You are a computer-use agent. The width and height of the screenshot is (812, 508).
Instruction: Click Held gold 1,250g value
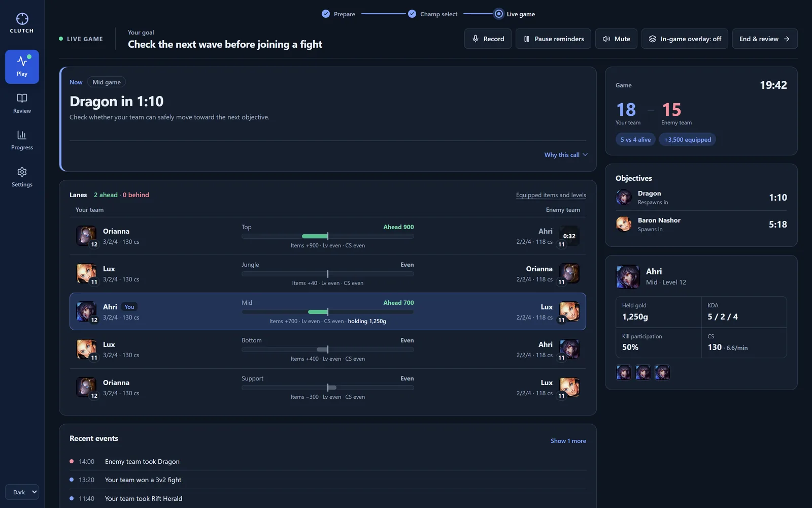[x=635, y=317]
